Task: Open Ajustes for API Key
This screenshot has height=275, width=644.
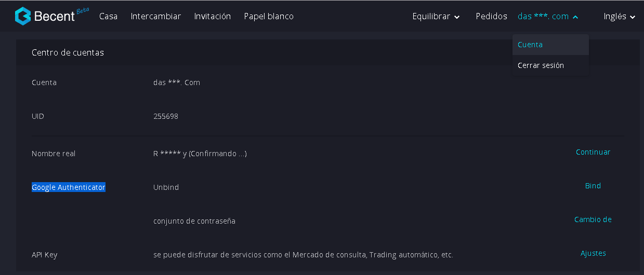Action: coord(593,253)
